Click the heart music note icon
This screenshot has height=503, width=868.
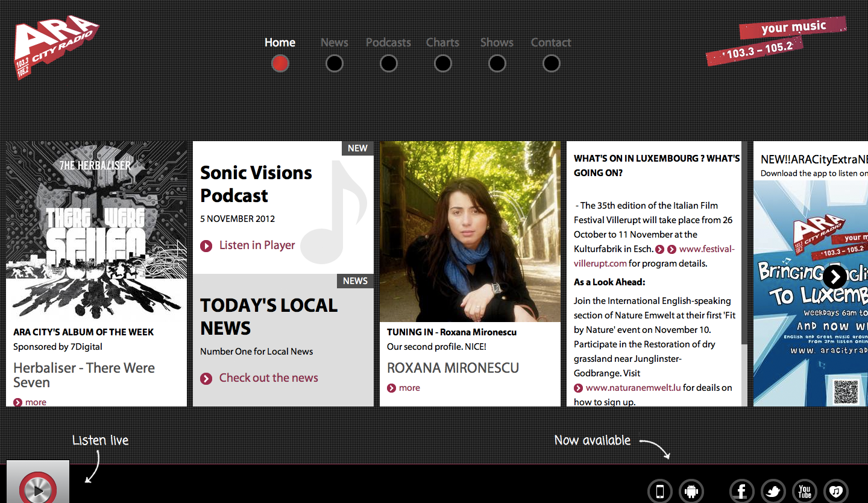(836, 492)
